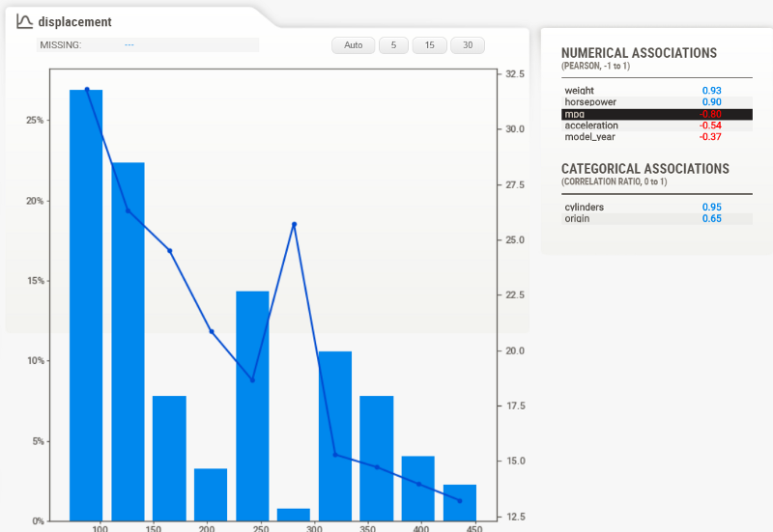
Task: Select the model_year association row
Action: point(657,137)
